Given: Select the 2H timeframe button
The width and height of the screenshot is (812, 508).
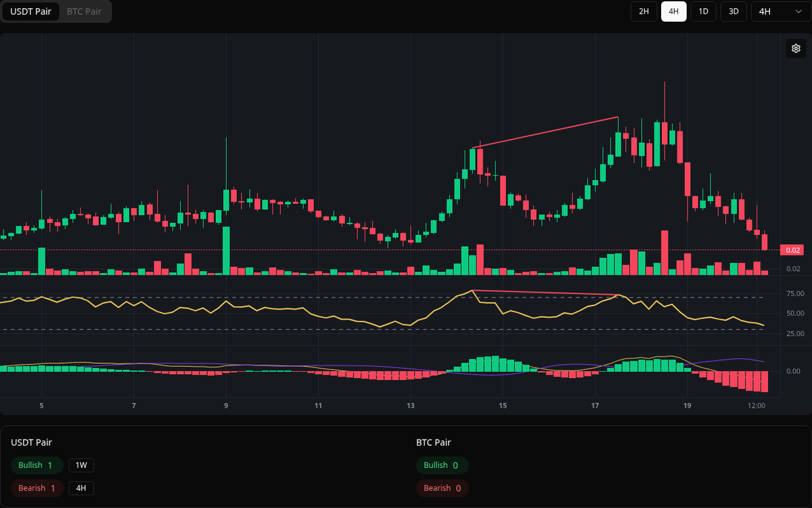Looking at the screenshot, I should coord(644,12).
